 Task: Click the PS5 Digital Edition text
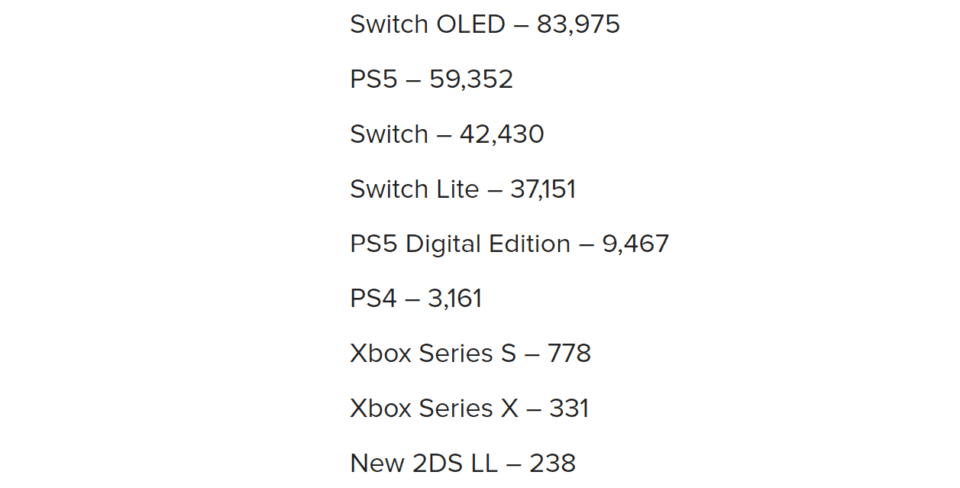(460, 244)
